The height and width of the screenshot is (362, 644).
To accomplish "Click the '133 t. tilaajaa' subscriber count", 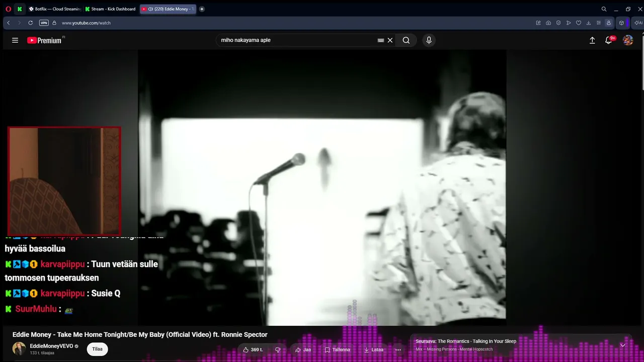I will [42, 353].
